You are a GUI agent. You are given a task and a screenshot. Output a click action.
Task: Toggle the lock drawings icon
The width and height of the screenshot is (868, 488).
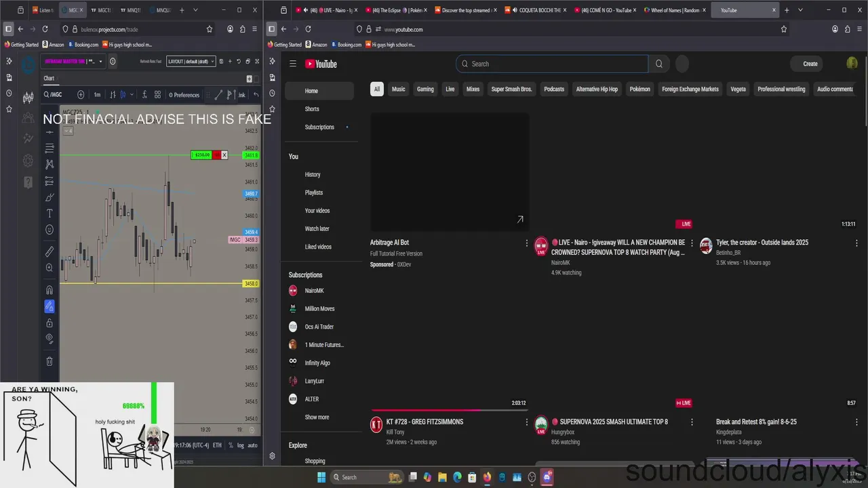(x=50, y=323)
